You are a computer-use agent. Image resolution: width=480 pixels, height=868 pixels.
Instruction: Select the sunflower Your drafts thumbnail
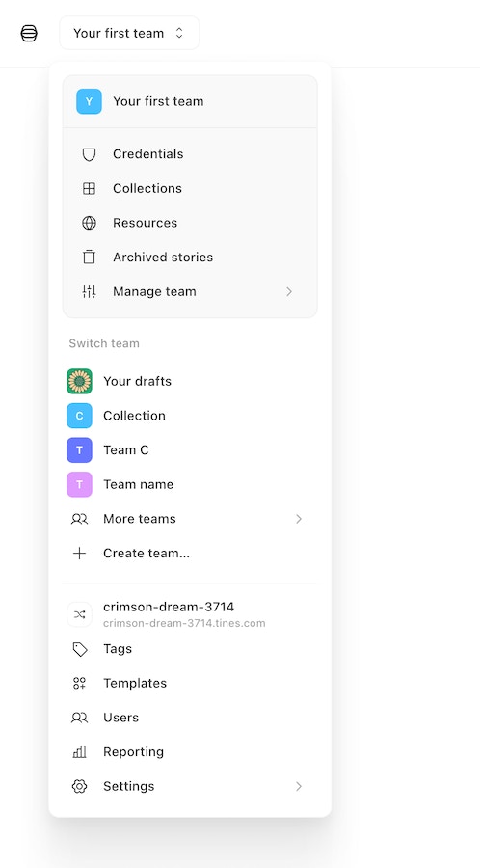pyautogui.click(x=80, y=381)
